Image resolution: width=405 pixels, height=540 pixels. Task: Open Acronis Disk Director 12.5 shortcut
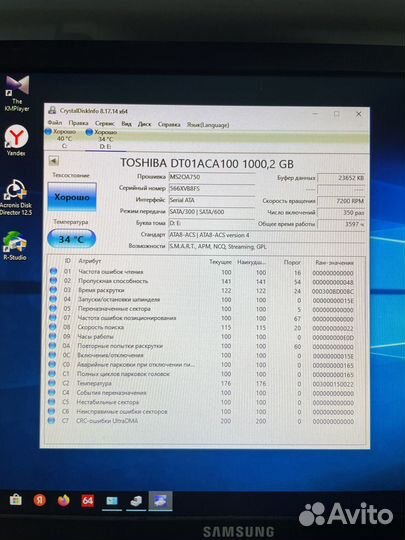(16, 197)
